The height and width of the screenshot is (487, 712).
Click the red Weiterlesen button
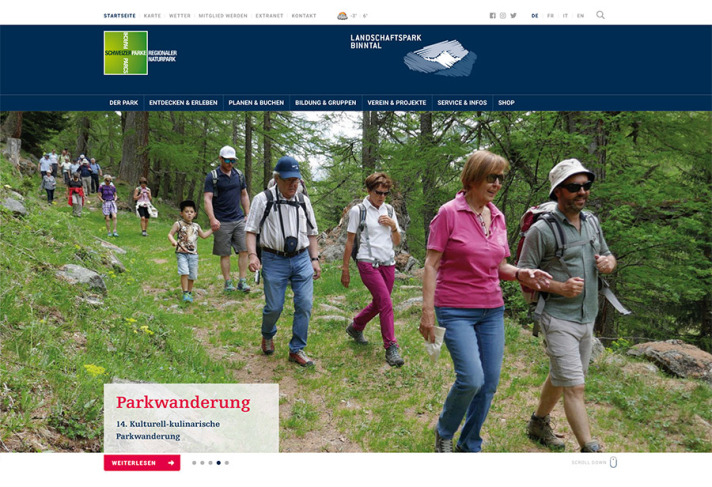(142, 463)
